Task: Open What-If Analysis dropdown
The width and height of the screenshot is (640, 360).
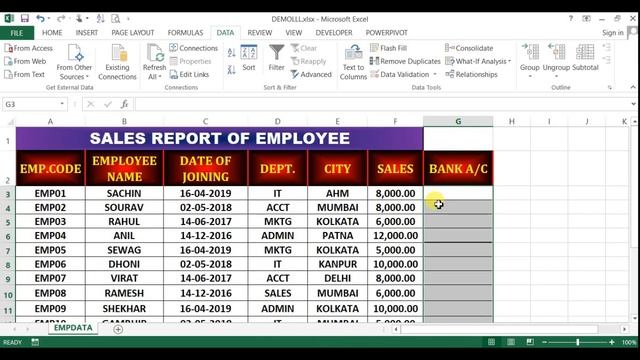Action: [x=478, y=61]
